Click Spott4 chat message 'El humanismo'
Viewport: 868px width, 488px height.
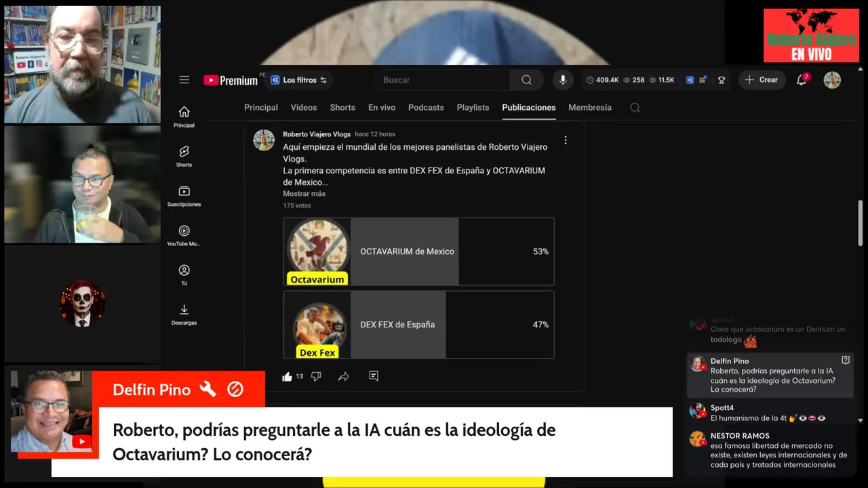(x=768, y=413)
